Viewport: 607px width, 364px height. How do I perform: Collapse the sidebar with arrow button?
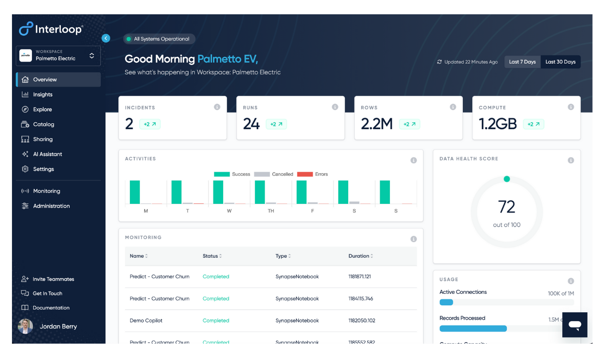pyautogui.click(x=106, y=38)
